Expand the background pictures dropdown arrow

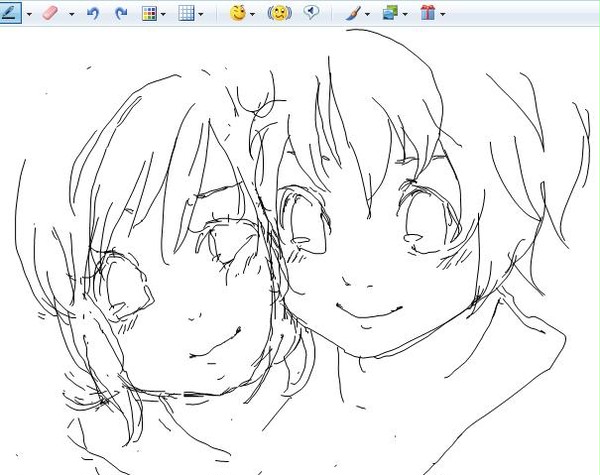tap(405, 15)
